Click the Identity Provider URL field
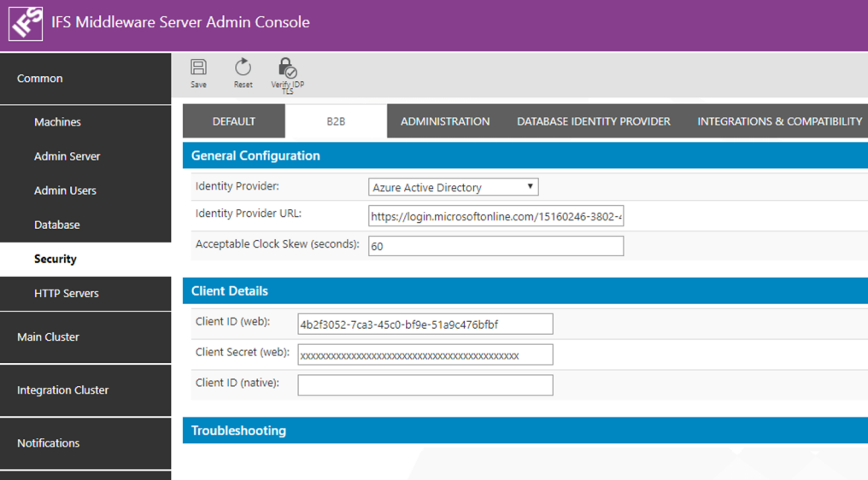868x480 pixels. click(496, 217)
